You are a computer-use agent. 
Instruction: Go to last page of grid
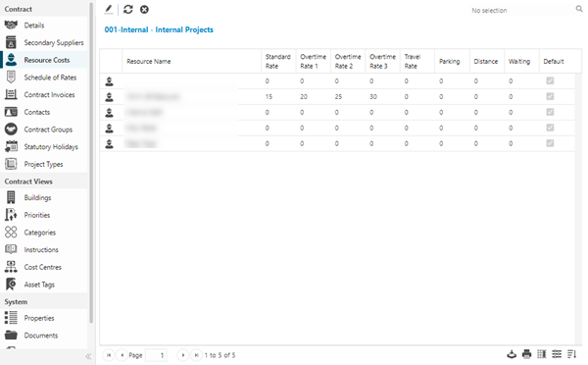click(x=196, y=355)
